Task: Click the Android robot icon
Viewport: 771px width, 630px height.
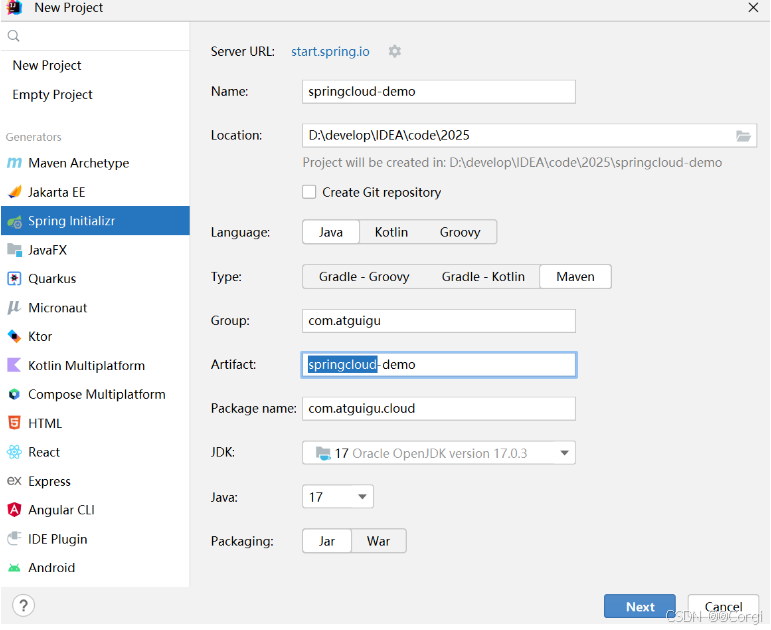Action: pos(14,568)
